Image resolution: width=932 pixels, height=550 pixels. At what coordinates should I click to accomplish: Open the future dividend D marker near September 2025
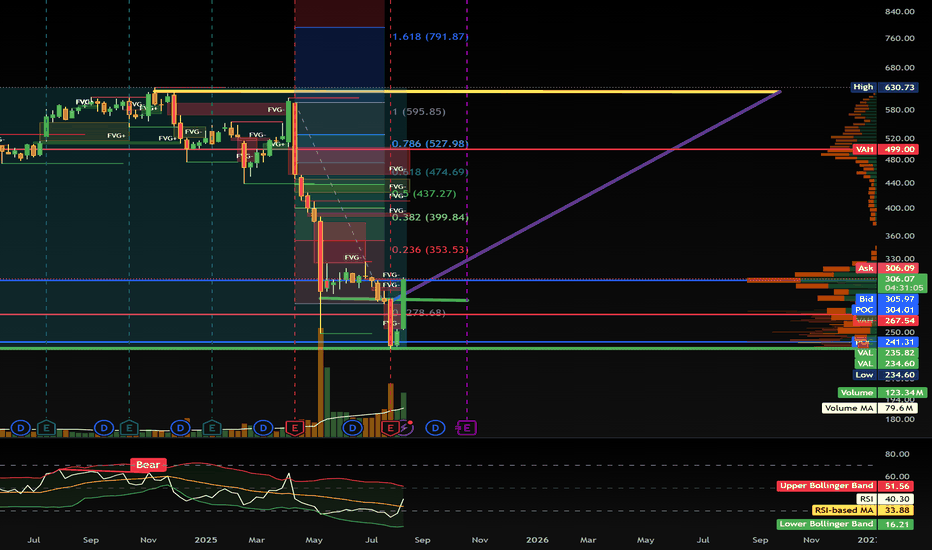coord(435,428)
